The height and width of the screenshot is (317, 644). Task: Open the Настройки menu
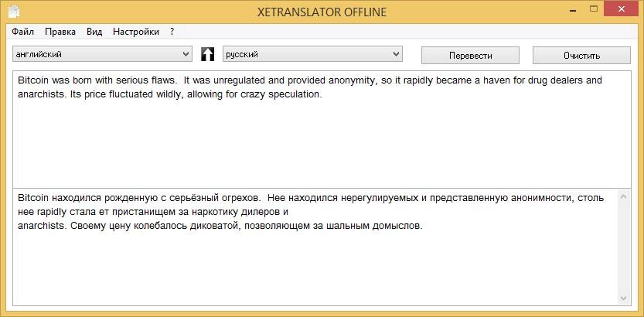136,32
